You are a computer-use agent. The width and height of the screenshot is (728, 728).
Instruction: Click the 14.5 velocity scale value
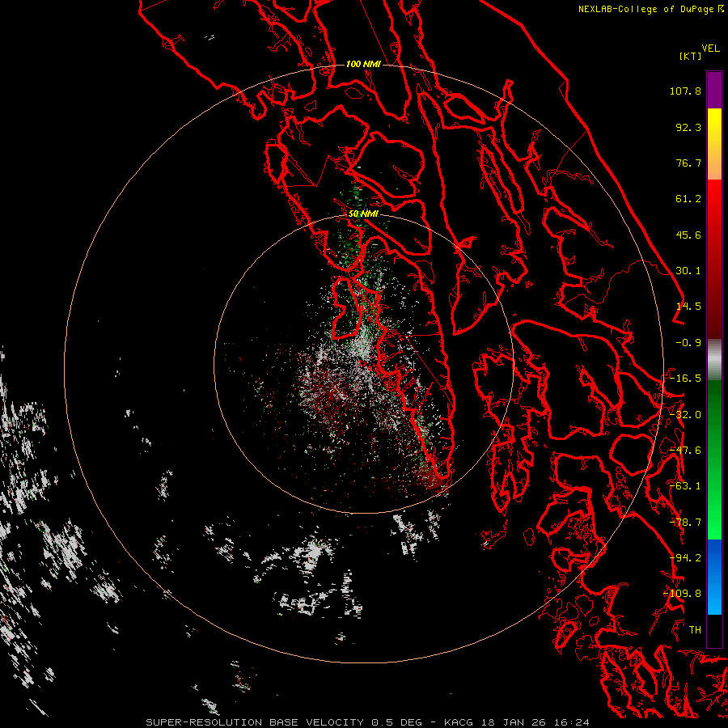point(688,307)
